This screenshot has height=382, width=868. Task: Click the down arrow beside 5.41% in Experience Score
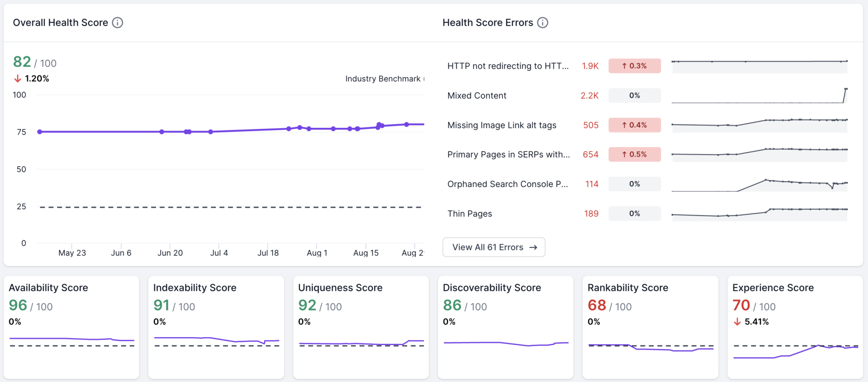pyautogui.click(x=737, y=322)
